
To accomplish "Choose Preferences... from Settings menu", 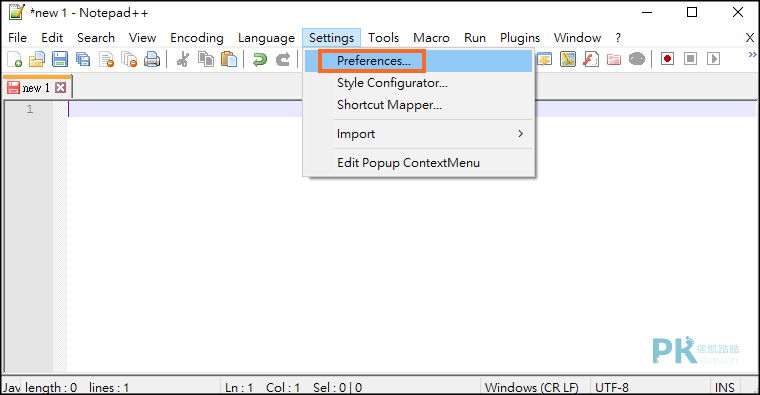I will pos(419,61).
